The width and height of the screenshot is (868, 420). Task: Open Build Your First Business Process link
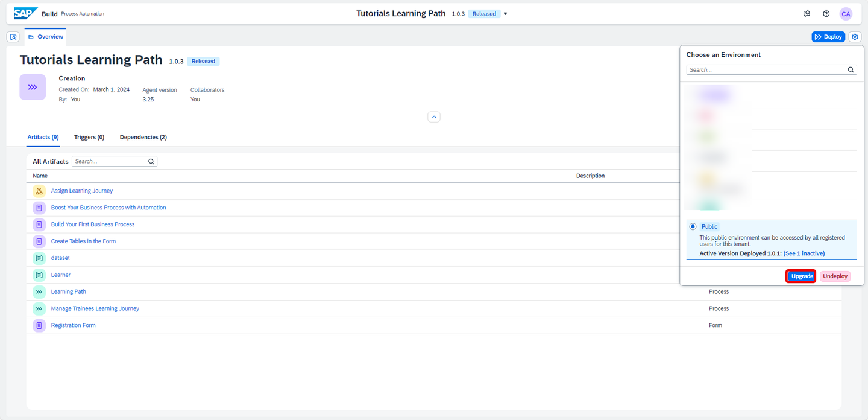(93, 224)
